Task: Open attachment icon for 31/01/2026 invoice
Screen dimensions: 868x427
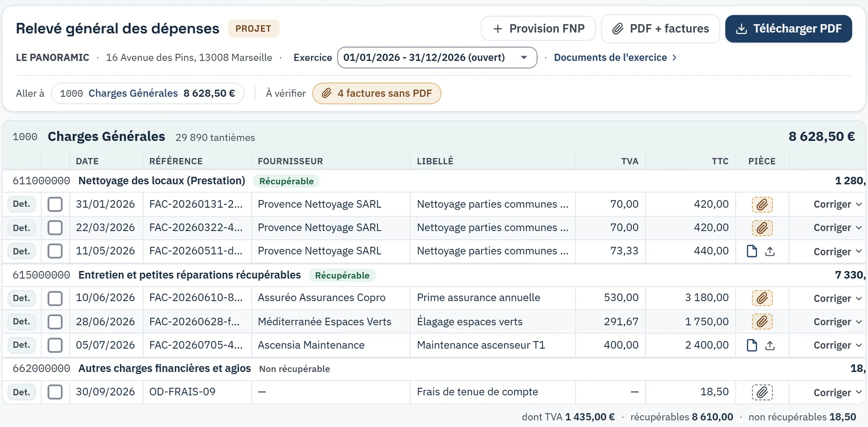Action: (x=762, y=204)
